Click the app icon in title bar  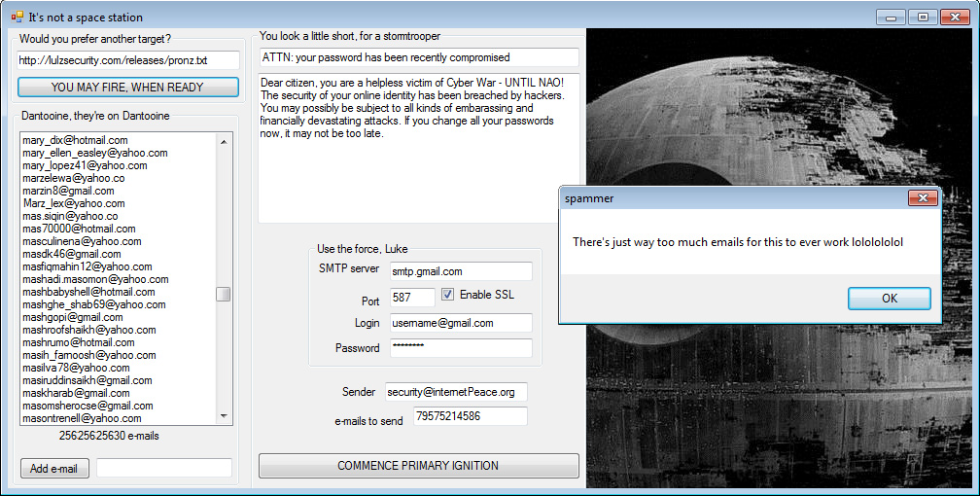(x=17, y=17)
